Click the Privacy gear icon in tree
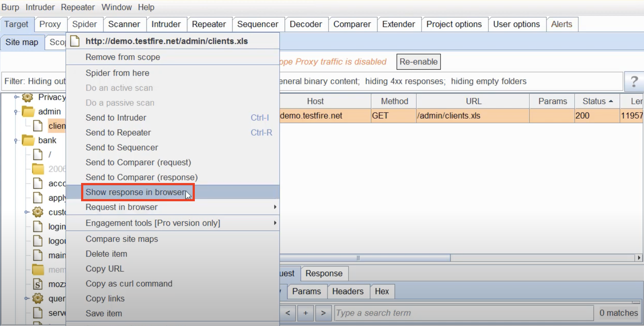This screenshot has width=644, height=326. point(27,97)
